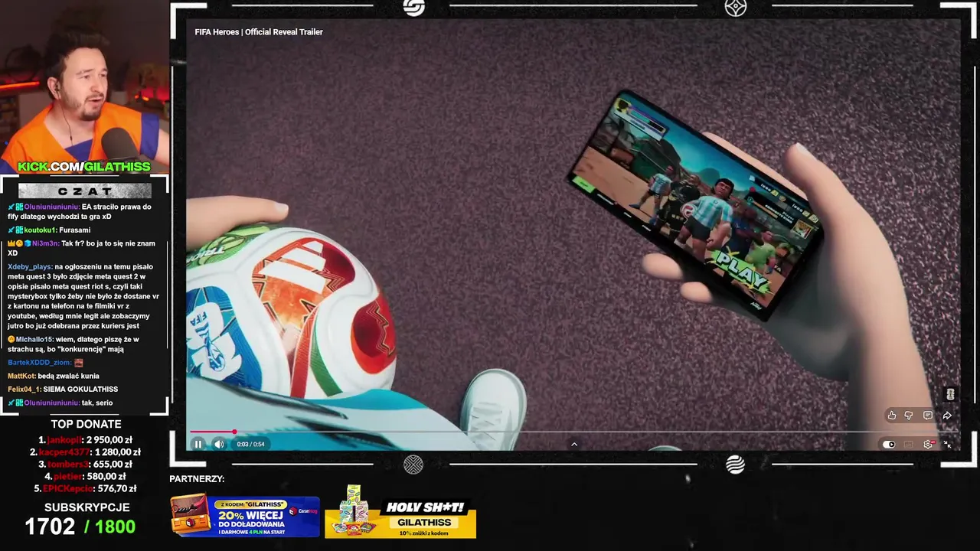Screen dimensions: 980x551
Task: Click donor EPICKepcio 576,70 zł
Action: [86, 489]
